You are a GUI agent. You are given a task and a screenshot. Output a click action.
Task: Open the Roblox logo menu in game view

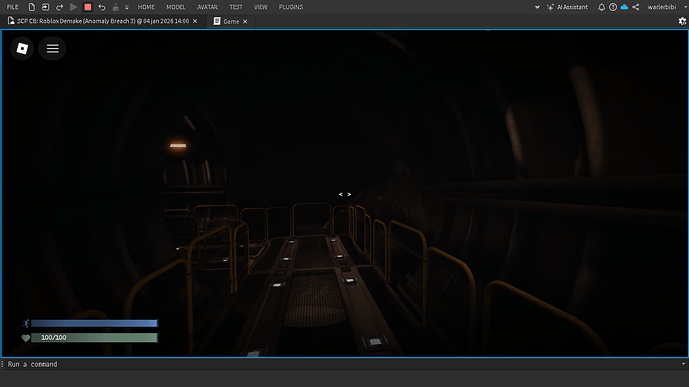click(22, 48)
